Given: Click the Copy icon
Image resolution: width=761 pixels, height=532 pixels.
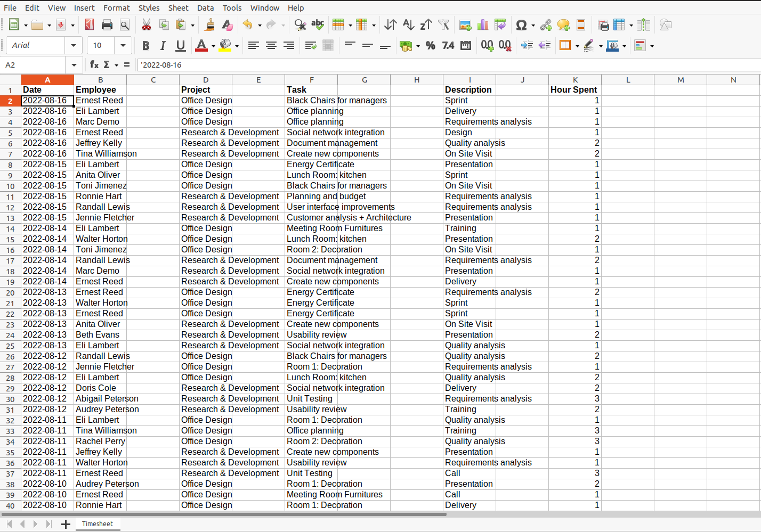Looking at the screenshot, I should tap(164, 25).
